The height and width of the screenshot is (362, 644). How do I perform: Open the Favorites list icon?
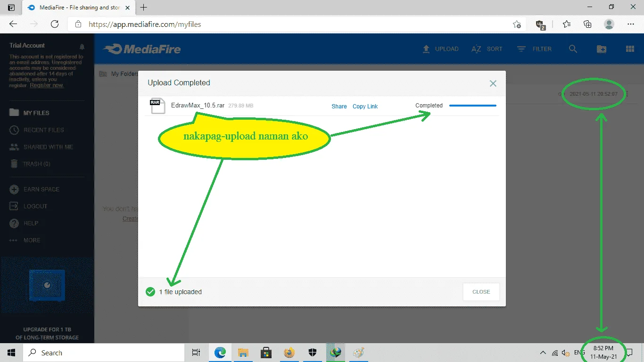(566, 24)
